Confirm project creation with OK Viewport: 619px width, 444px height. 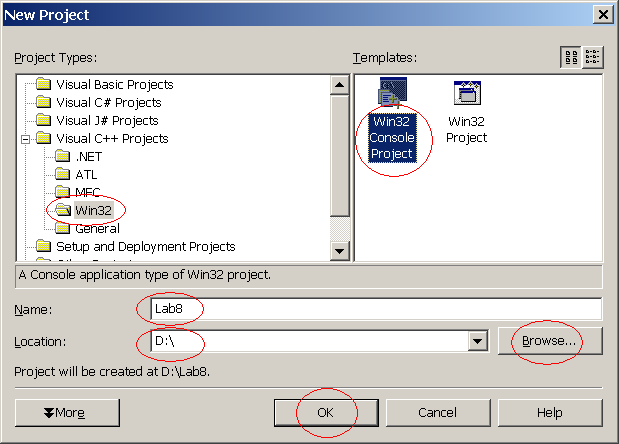click(x=326, y=413)
